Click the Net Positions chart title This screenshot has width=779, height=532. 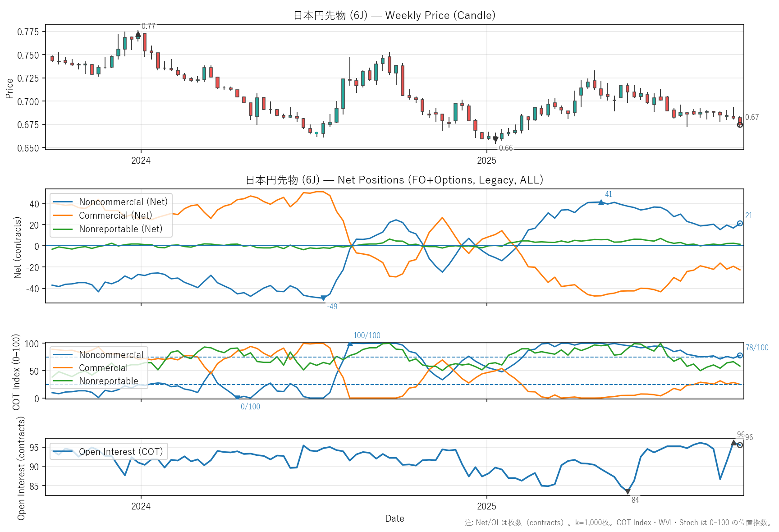point(394,180)
